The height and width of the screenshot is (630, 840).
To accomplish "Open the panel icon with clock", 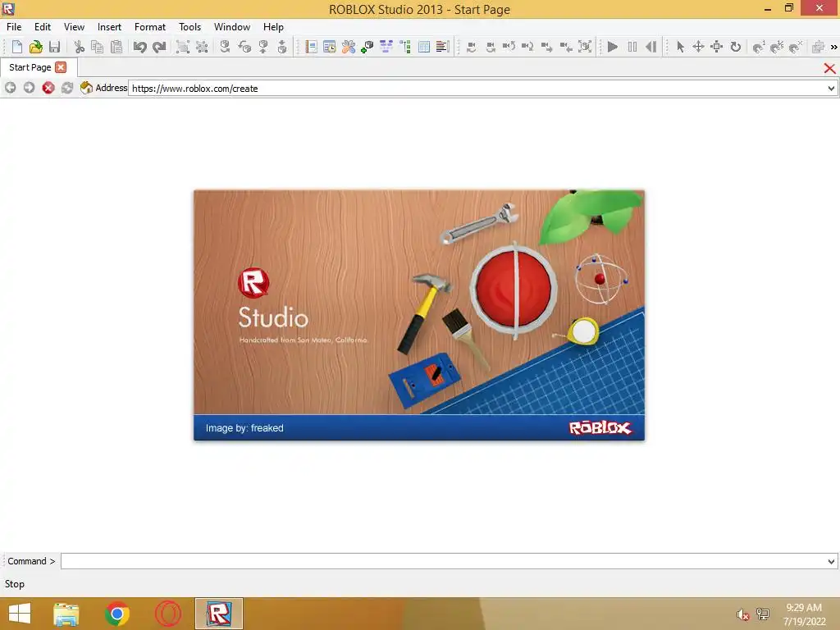I will pos(330,47).
